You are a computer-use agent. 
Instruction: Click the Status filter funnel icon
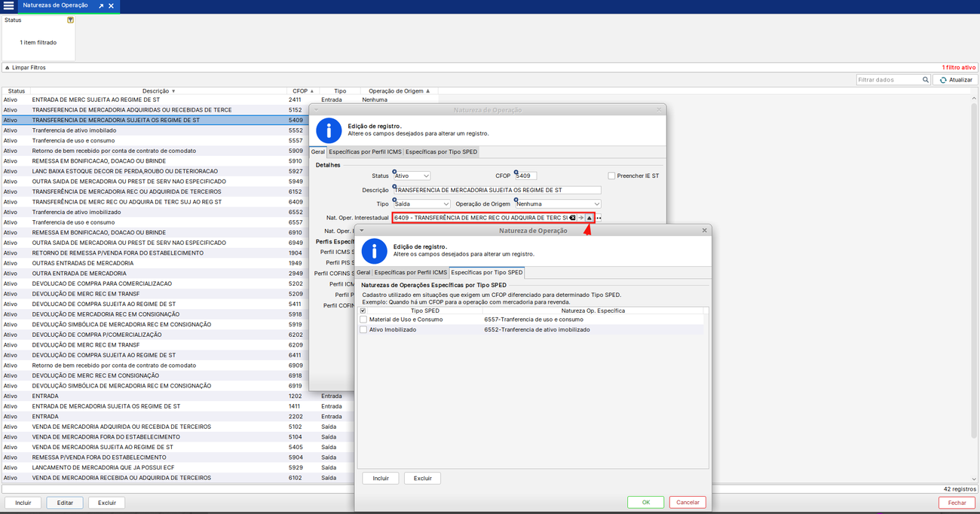pyautogui.click(x=70, y=20)
